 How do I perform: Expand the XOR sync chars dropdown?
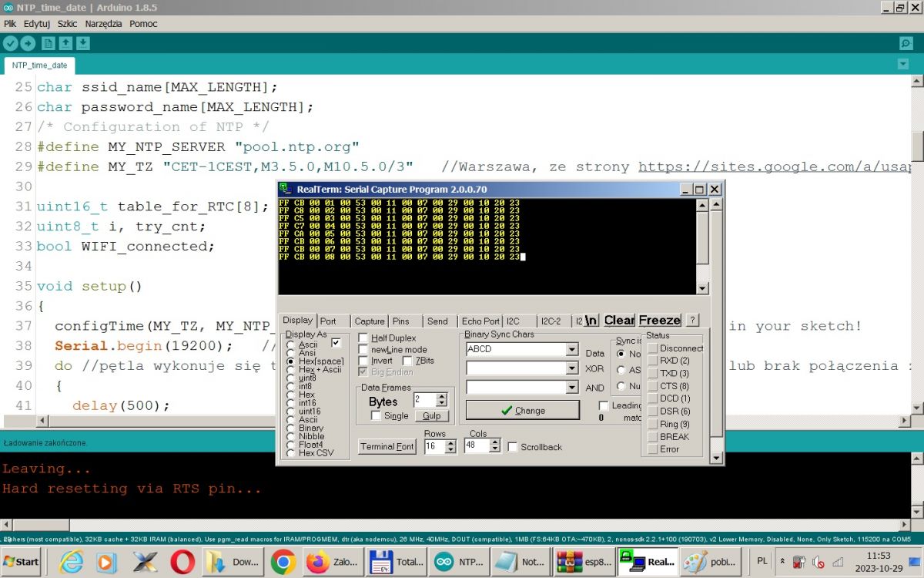(571, 368)
